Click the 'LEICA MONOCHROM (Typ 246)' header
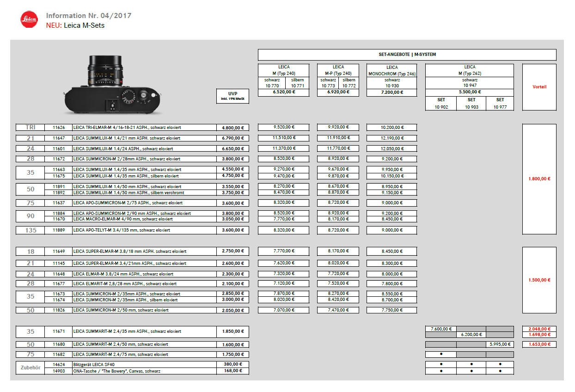The width and height of the screenshot is (575, 392). pos(392,70)
